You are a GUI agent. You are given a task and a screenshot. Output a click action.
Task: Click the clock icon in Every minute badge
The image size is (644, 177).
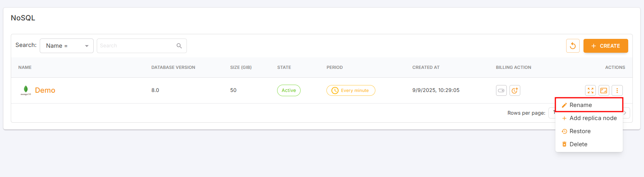click(335, 90)
